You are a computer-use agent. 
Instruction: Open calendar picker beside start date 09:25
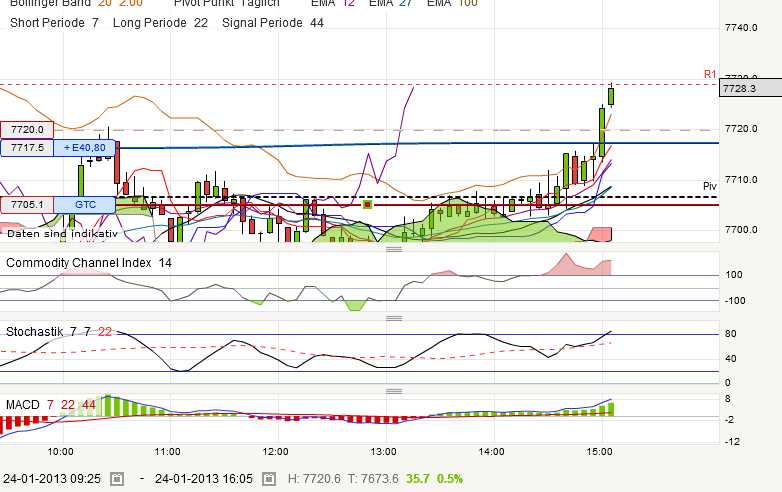(x=117, y=479)
